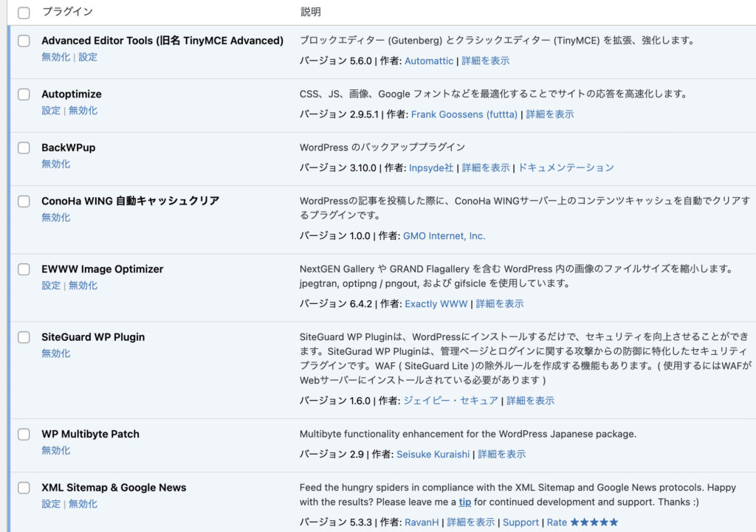This screenshot has width=756, height=532.
Task: Deactivate Advanced Editor Tools via 無効化
Action: click(x=56, y=57)
